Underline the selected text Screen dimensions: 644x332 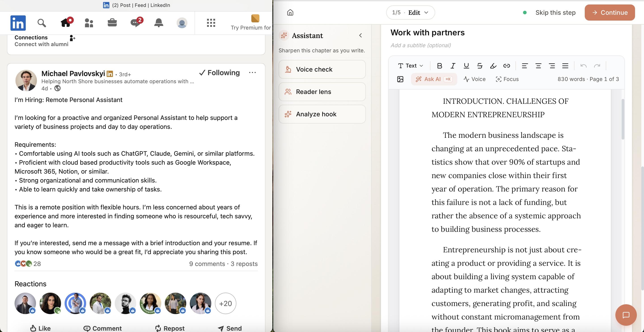click(x=466, y=66)
